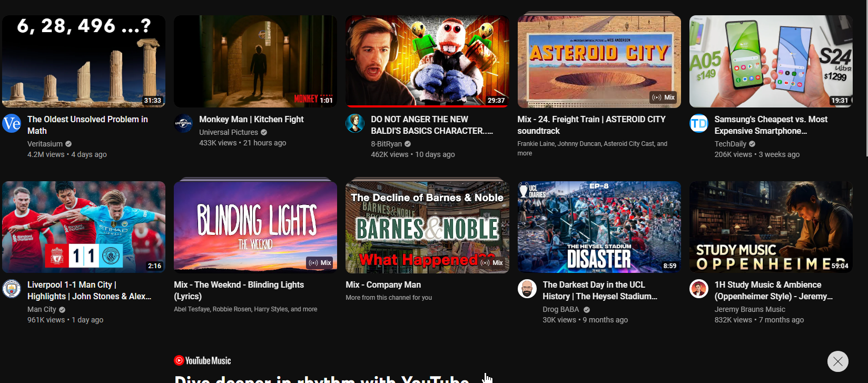This screenshot has width=868, height=383.
Task: Play Monkey Man Kitchen Fight thumbnail
Action: (255, 61)
